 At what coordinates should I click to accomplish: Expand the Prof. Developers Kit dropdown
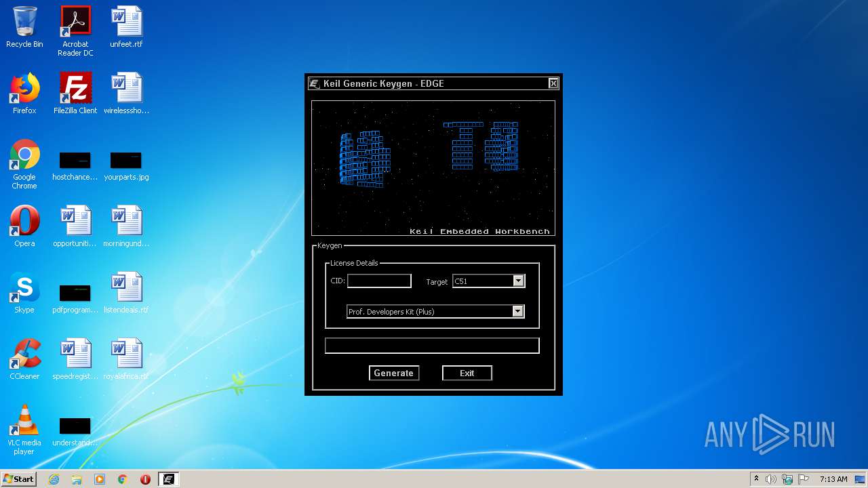517,311
